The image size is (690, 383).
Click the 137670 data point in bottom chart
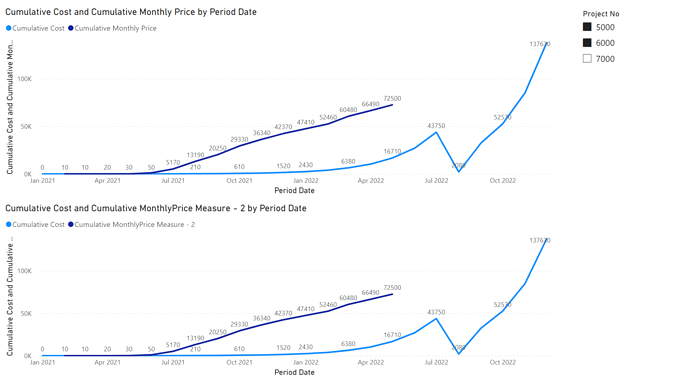pos(547,240)
